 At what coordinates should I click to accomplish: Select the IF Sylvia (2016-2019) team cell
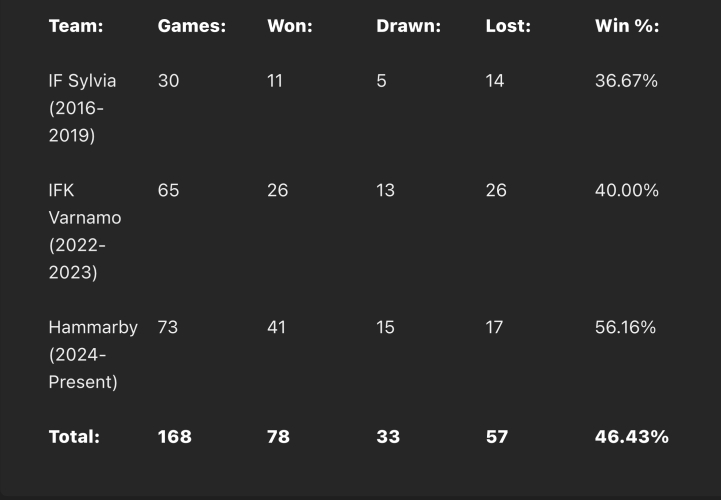point(82,108)
